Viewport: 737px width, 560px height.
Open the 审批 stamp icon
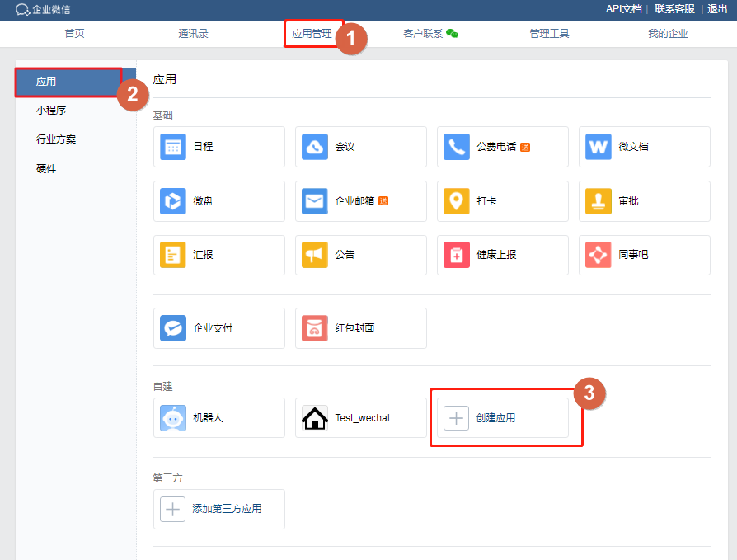pyautogui.click(x=599, y=201)
